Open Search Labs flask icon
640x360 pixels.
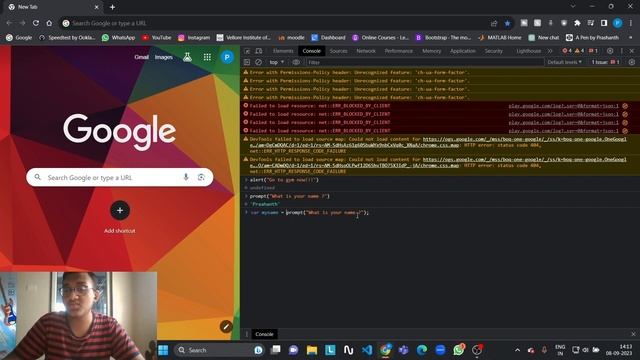click(187, 57)
